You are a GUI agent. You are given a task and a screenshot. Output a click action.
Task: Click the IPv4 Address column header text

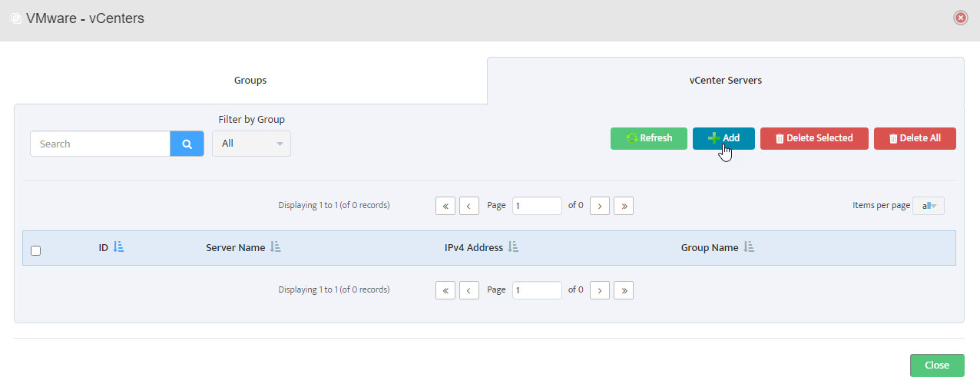[x=474, y=247]
